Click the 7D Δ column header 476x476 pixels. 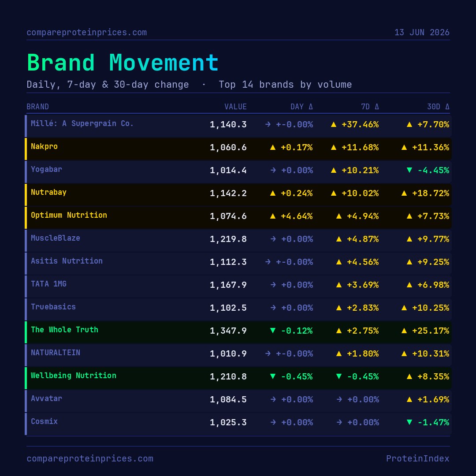coord(370,107)
